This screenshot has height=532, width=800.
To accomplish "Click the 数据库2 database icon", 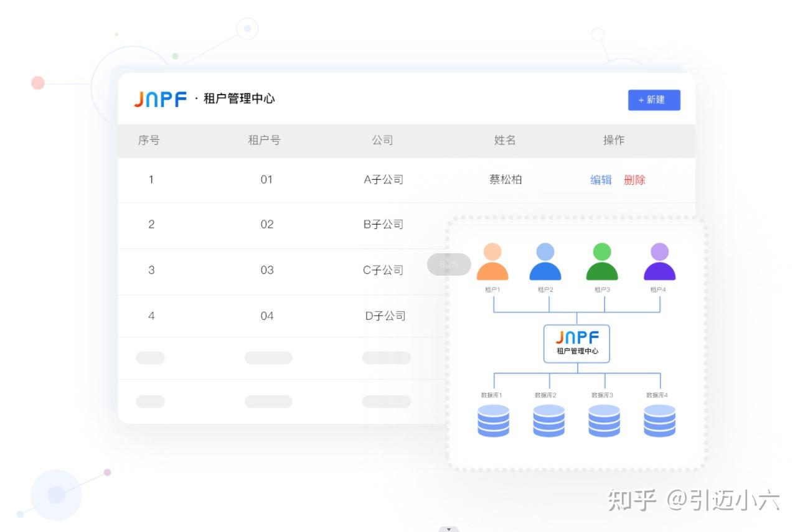I will [x=548, y=421].
